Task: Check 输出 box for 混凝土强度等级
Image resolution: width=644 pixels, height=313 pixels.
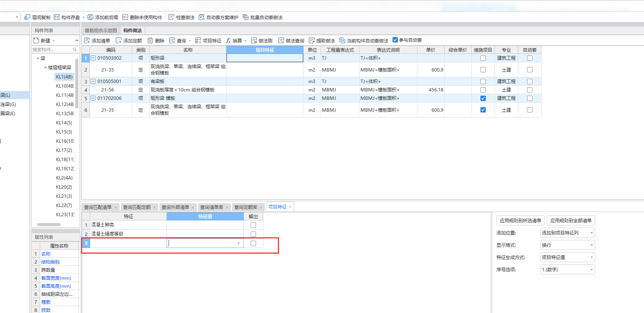Action: point(253,234)
